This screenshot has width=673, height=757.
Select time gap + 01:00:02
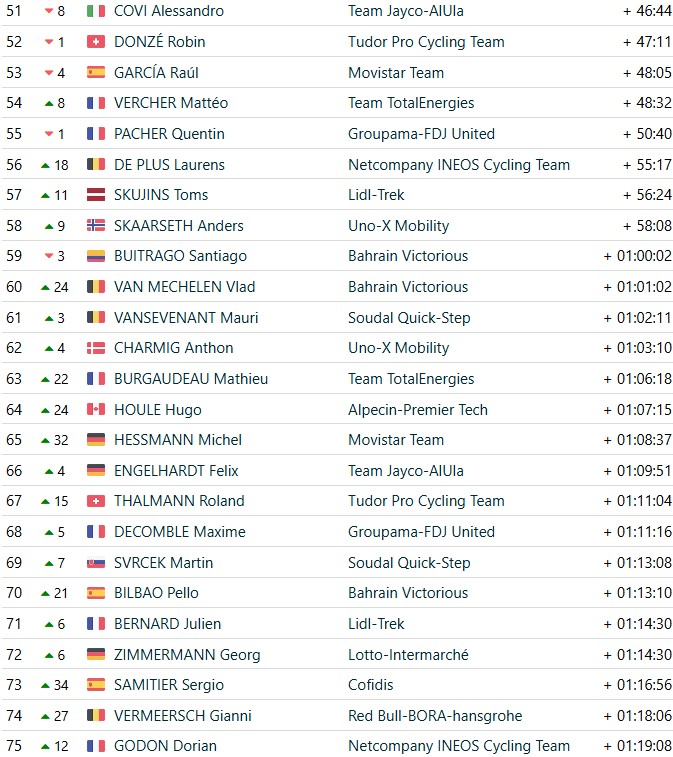(x=637, y=256)
